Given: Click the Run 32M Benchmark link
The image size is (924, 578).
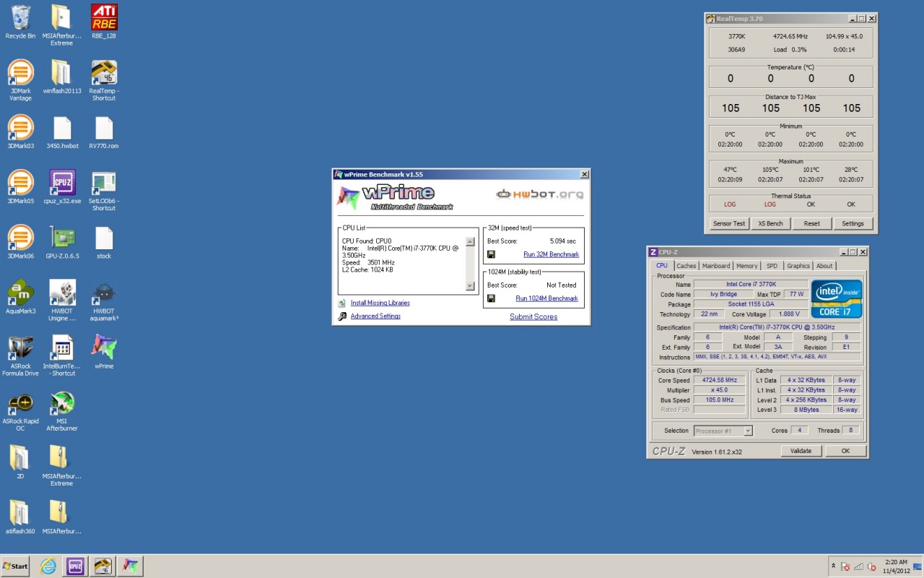Looking at the screenshot, I should (551, 254).
